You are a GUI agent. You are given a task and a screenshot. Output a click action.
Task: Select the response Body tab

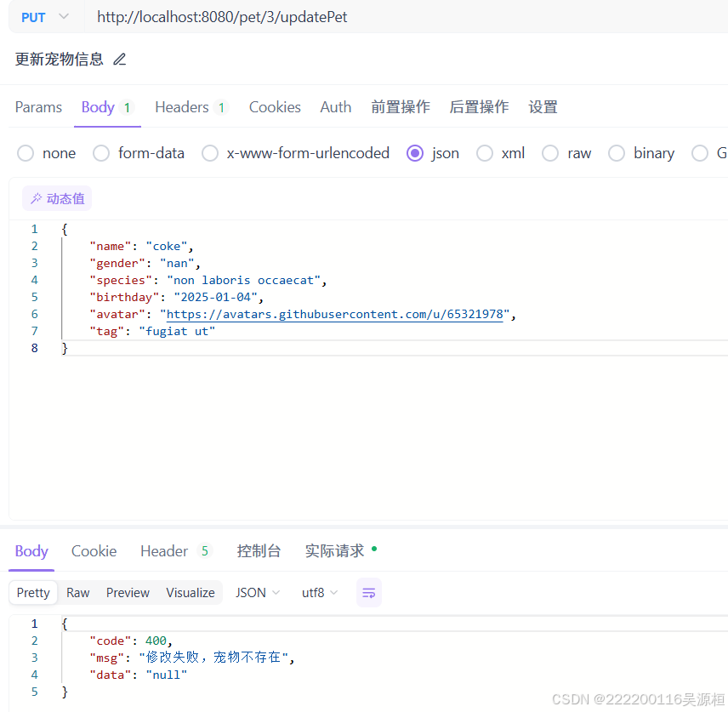pyautogui.click(x=31, y=551)
